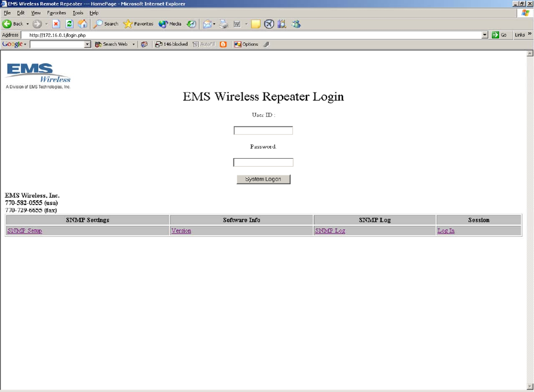Open the Favorites menu
Viewport: 534px width, 392px height.
tap(57, 13)
